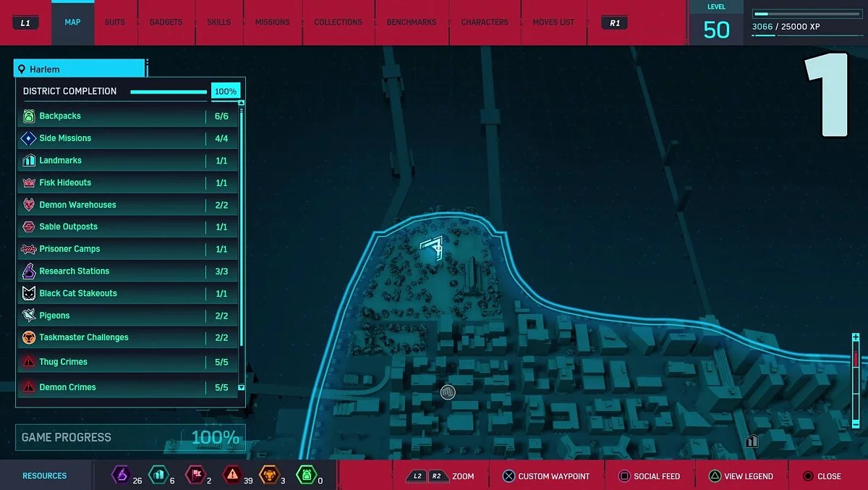Click the crime token resource icon showing 39
The image size is (868, 490).
coord(231,475)
